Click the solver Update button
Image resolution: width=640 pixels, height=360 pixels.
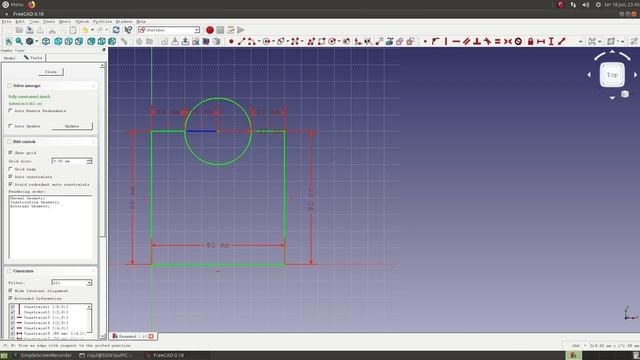(72, 126)
